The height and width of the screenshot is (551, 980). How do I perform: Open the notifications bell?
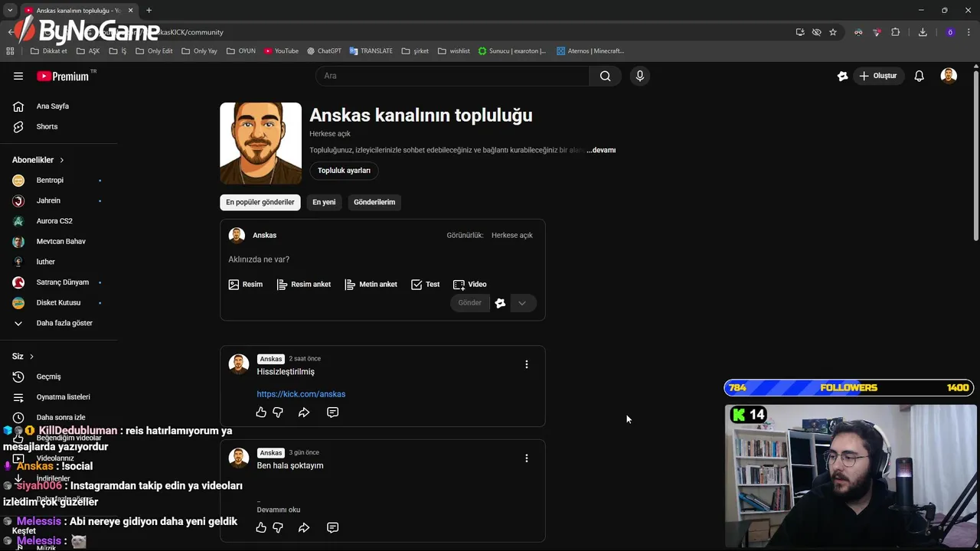[919, 76]
